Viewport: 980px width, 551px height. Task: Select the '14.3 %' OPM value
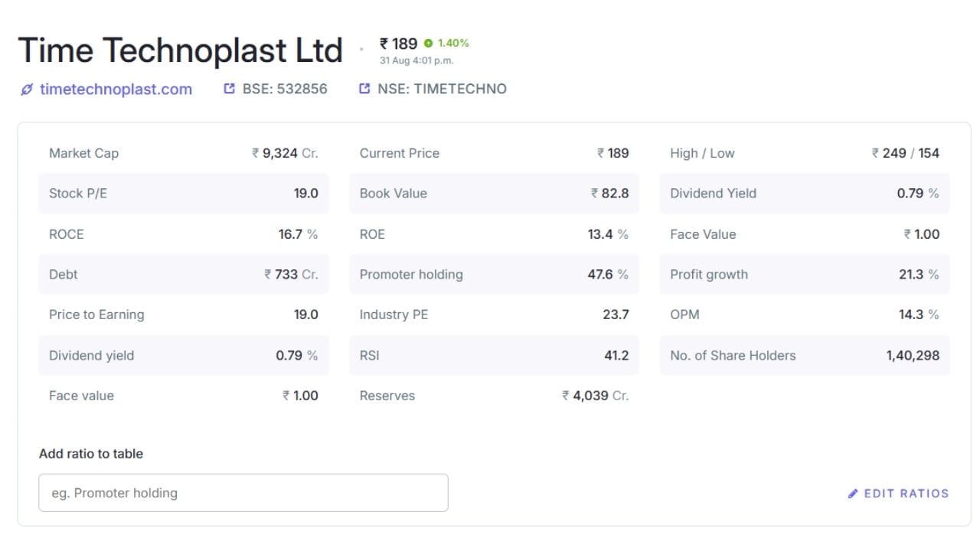point(919,315)
